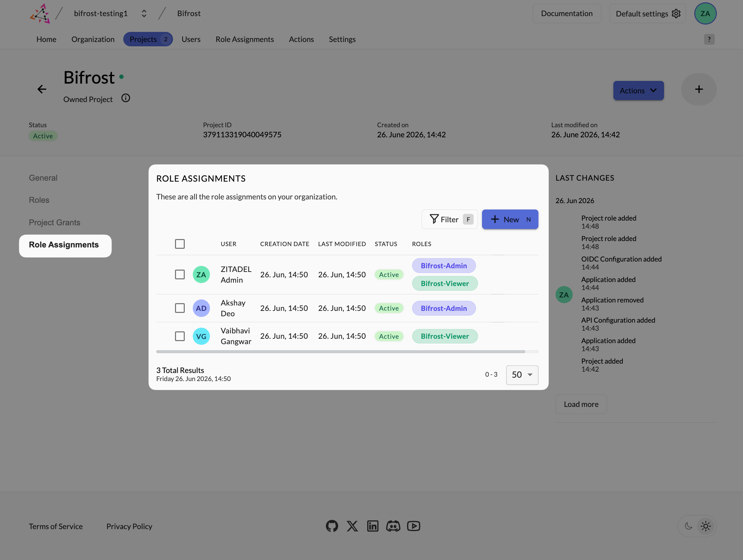The height and width of the screenshot is (560, 743).
Task: Click the "API Configuration added" entry
Action: [618, 320]
